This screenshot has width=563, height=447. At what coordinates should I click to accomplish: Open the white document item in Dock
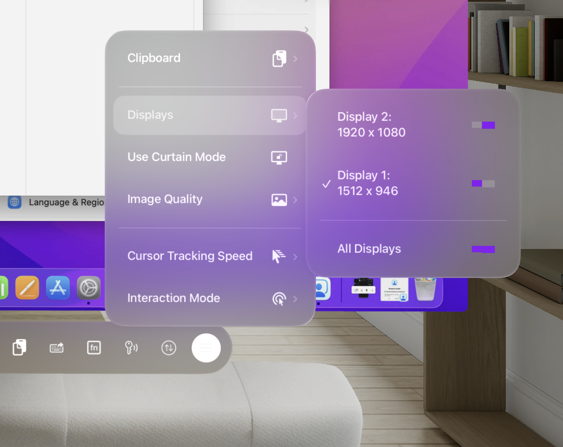tap(394, 289)
